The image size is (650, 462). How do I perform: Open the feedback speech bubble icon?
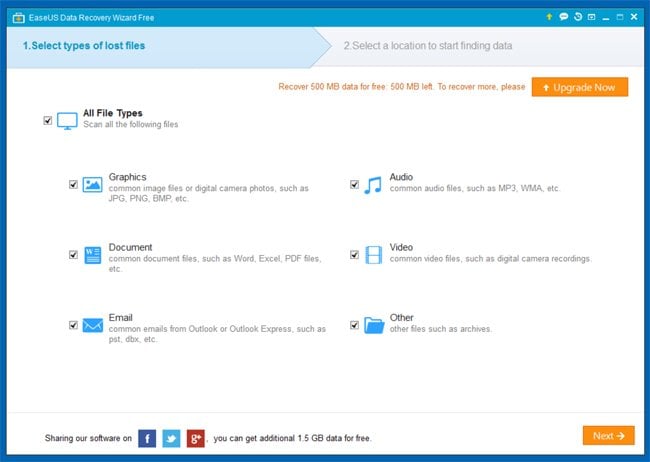click(563, 17)
